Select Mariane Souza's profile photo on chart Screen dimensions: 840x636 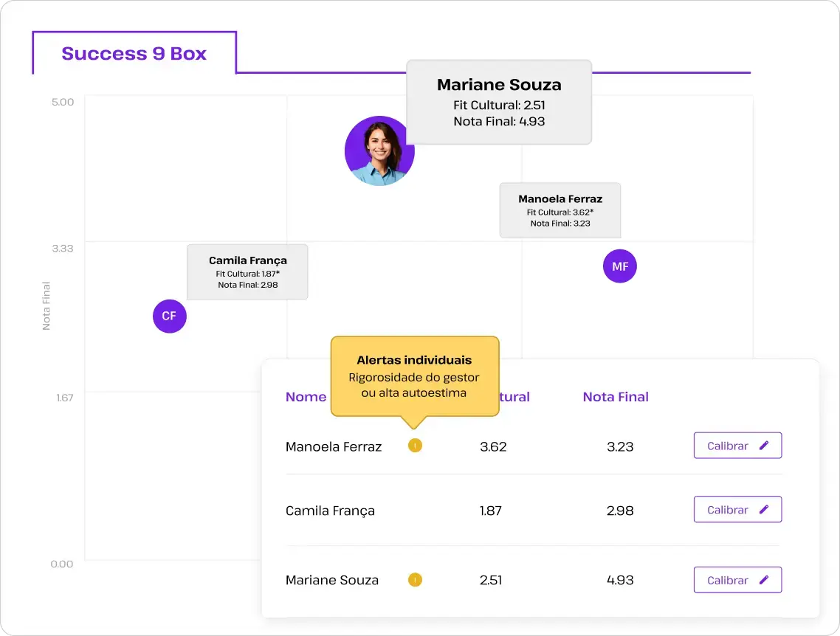tap(378, 151)
